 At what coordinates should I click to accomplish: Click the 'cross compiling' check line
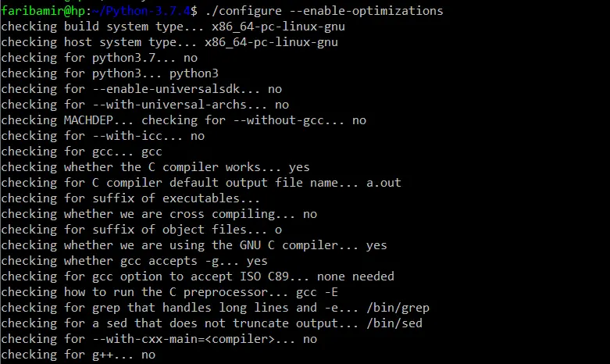pyautogui.click(x=159, y=214)
